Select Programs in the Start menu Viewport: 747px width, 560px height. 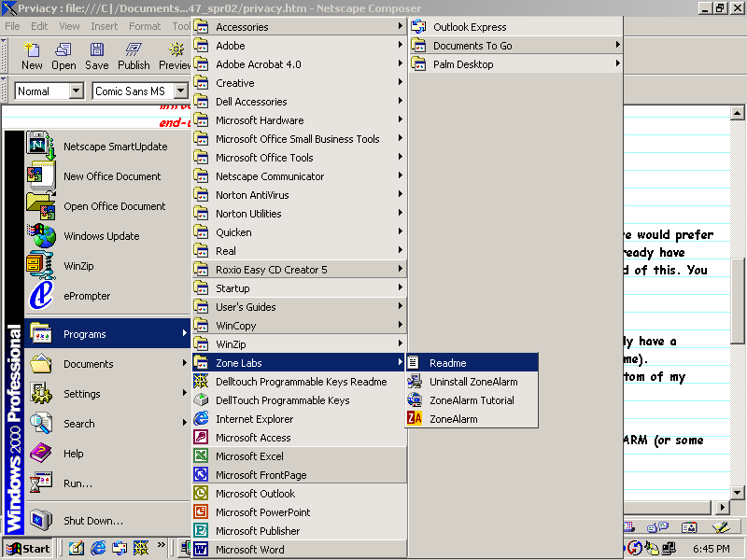point(107,334)
